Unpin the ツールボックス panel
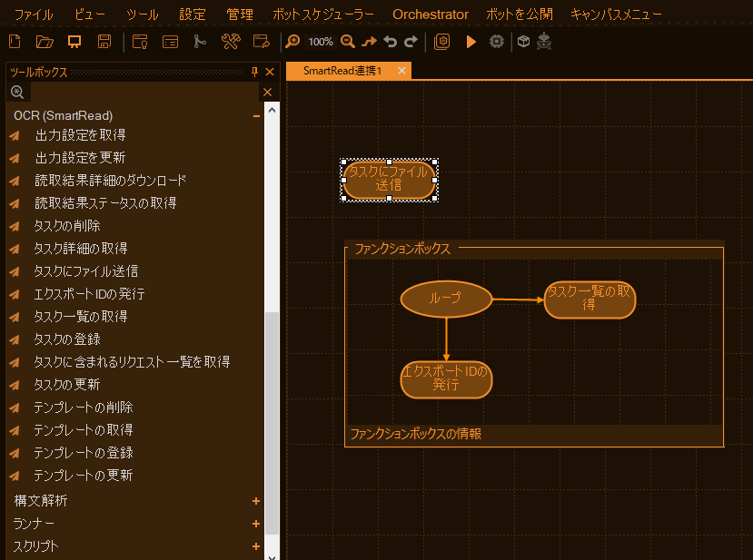The image size is (753, 560). coord(255,71)
